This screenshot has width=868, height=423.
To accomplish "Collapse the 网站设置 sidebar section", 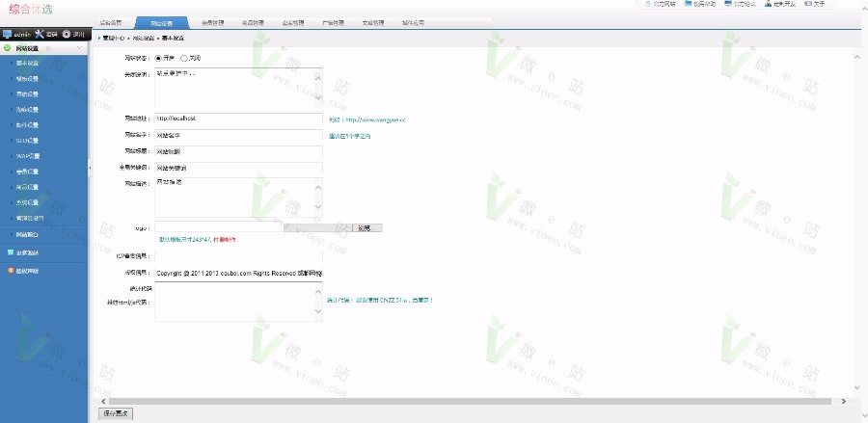I will click(80, 48).
